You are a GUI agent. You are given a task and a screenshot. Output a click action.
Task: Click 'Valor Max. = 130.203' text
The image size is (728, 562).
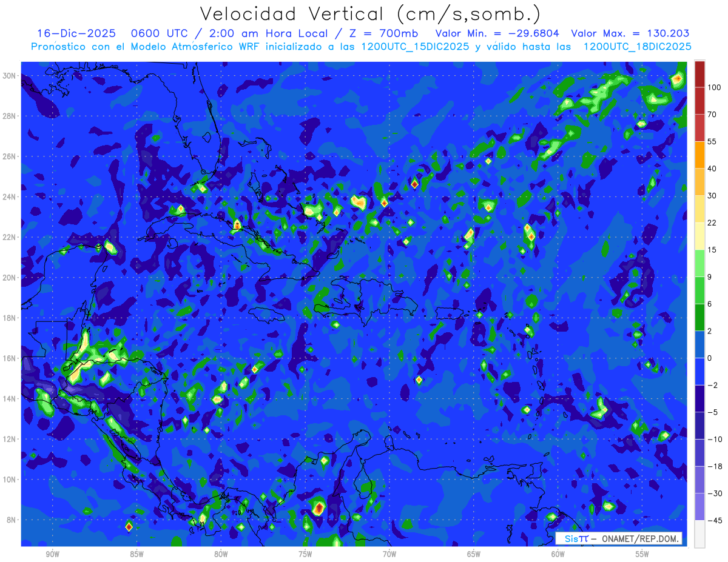pyautogui.click(x=630, y=33)
